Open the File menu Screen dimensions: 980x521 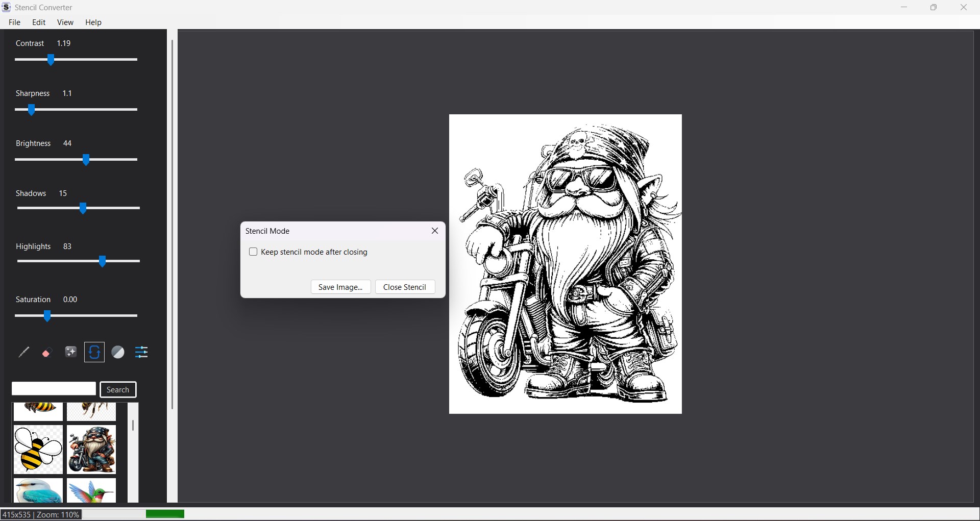click(x=14, y=22)
